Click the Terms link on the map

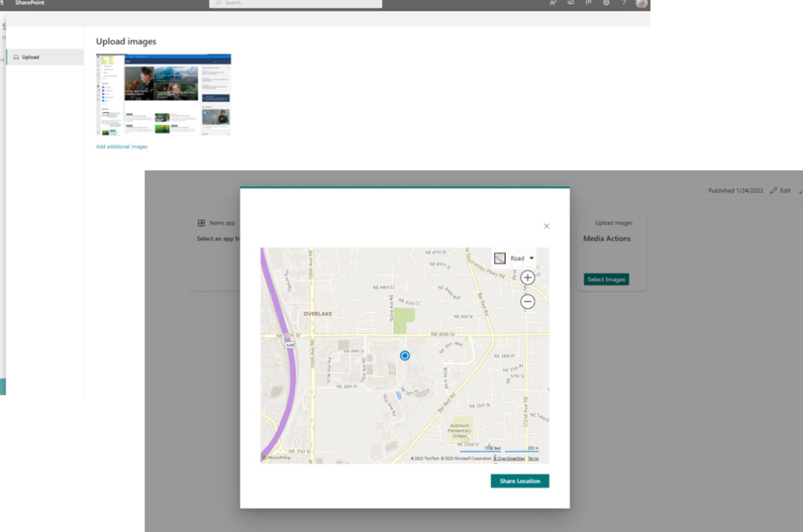[x=533, y=459]
